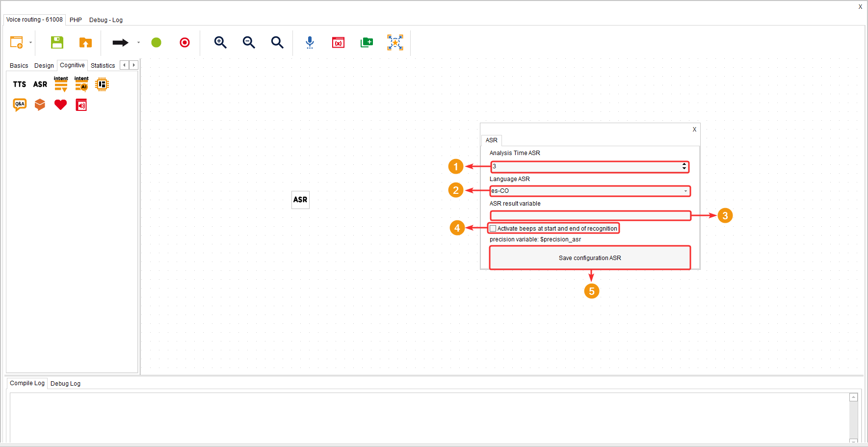
Task: Click the red heart sentiment icon
Action: click(60, 105)
